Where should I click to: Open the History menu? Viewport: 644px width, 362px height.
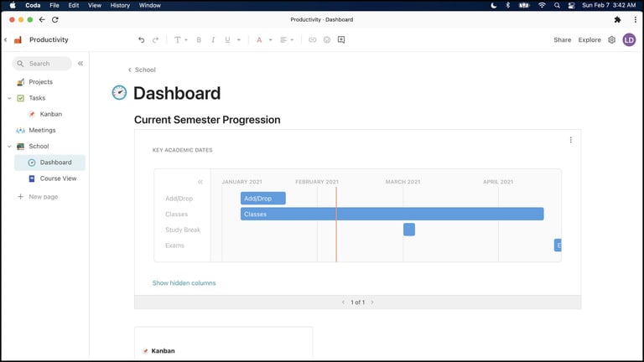(120, 5)
